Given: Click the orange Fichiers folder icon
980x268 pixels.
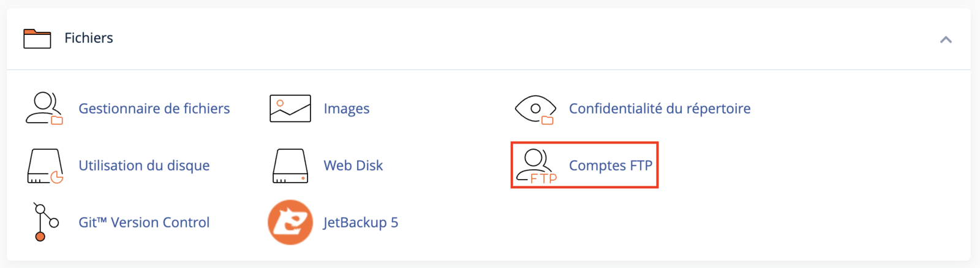Looking at the screenshot, I should click(37, 39).
